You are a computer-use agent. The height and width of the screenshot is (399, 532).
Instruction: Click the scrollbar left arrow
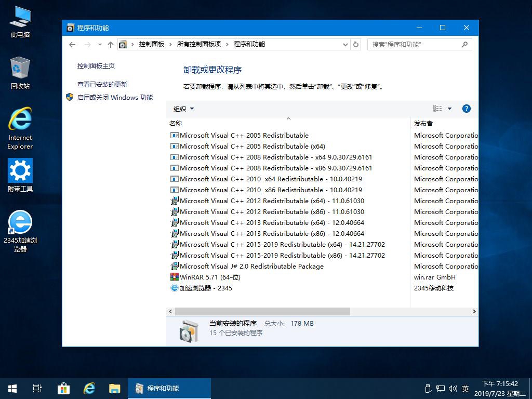[x=170, y=311]
